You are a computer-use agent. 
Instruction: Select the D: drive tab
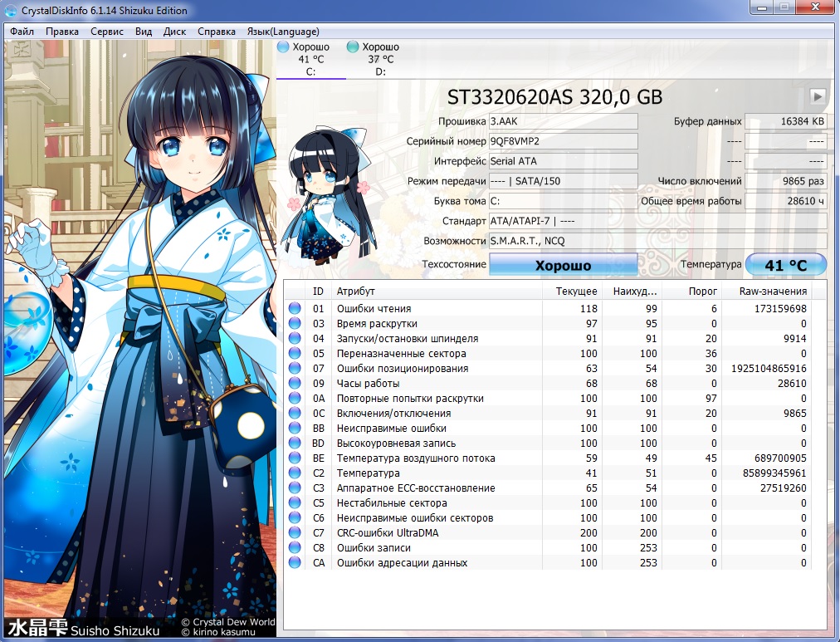(380, 59)
